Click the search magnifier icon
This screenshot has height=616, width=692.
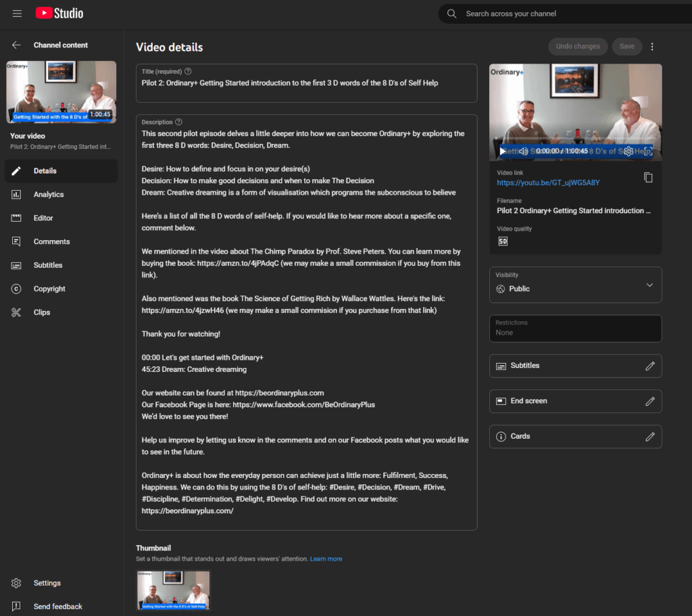(451, 14)
